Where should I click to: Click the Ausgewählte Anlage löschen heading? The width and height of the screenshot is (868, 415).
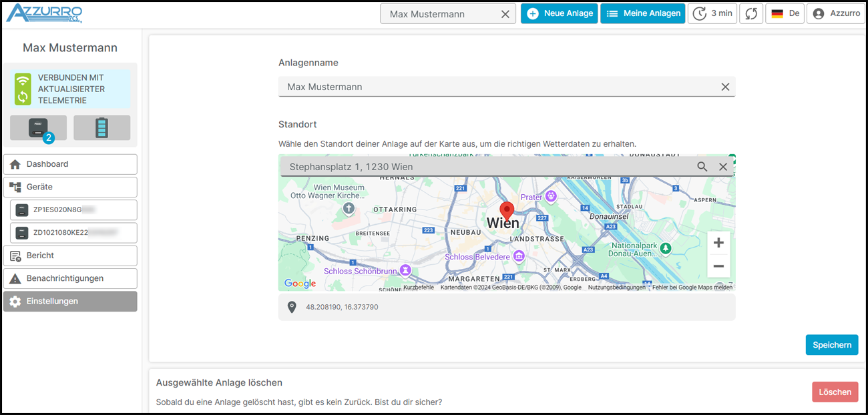[x=219, y=383]
